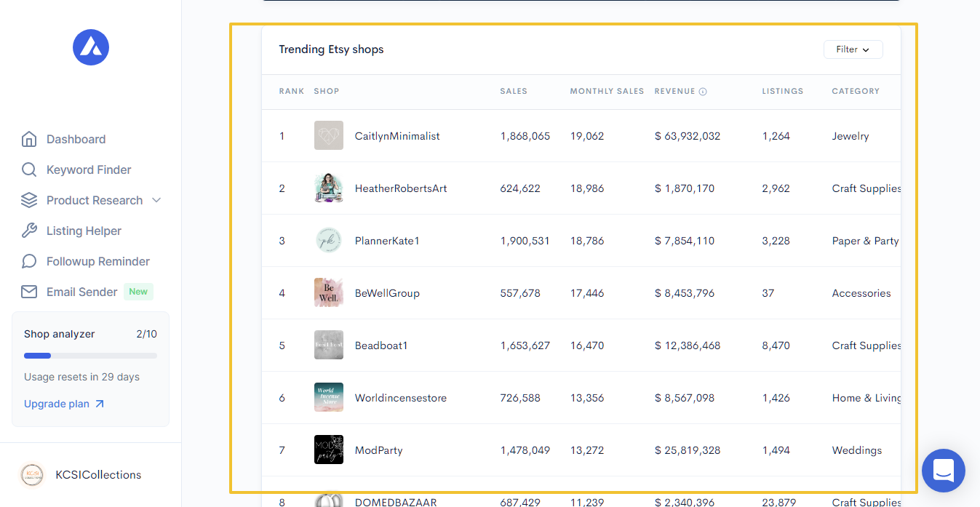Click the Revenue info icon
Viewport: 980px width, 507px height.
703,92
